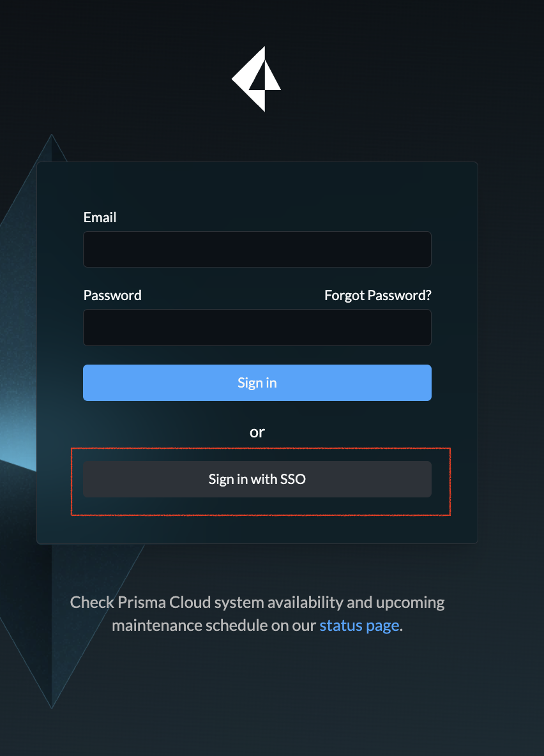Screen dimensions: 544x756
Task: View maintenance schedule on status page
Action: (x=359, y=625)
